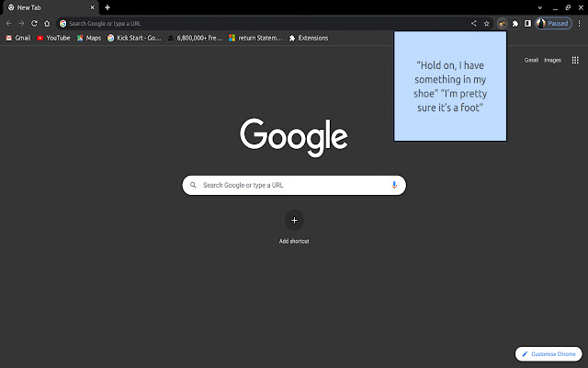The image size is (588, 368).
Task: Restore down the Chrome window
Action: [568, 7]
